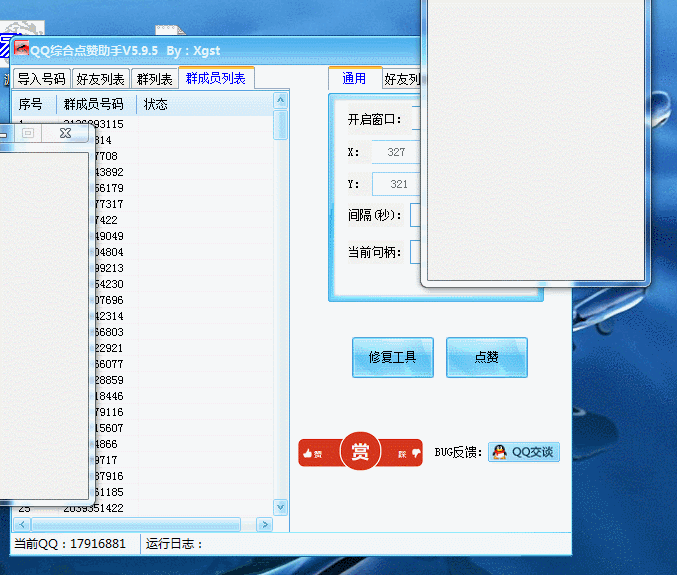The image size is (677, 575).
Task: Select the member row ending 15607
Action: (x=183, y=427)
